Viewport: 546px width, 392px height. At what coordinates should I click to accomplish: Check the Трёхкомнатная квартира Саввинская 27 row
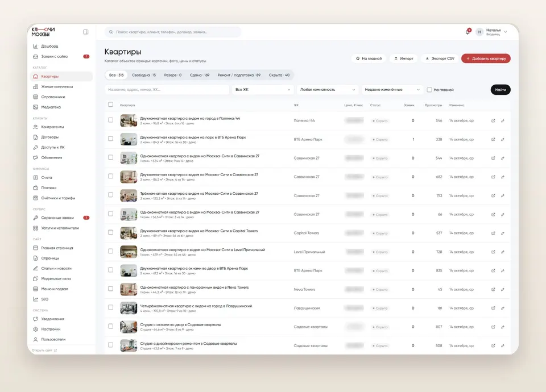pos(111,195)
